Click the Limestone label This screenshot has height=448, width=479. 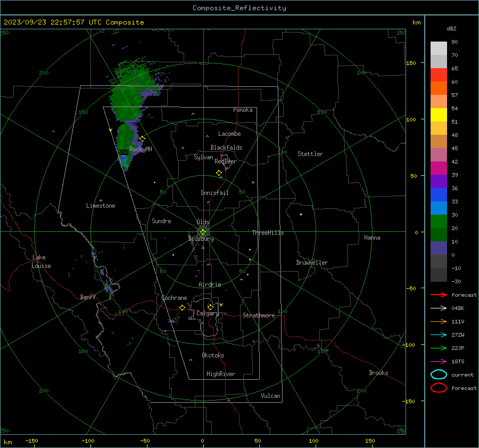101,206
